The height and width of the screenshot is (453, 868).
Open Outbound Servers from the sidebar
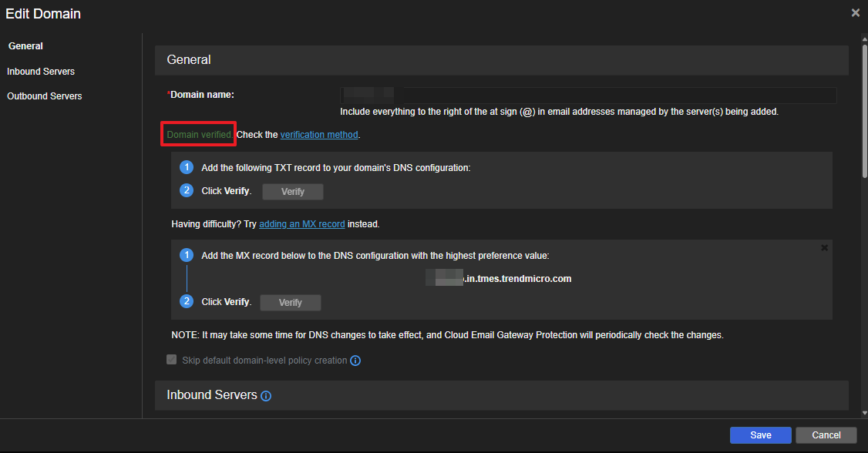point(44,96)
